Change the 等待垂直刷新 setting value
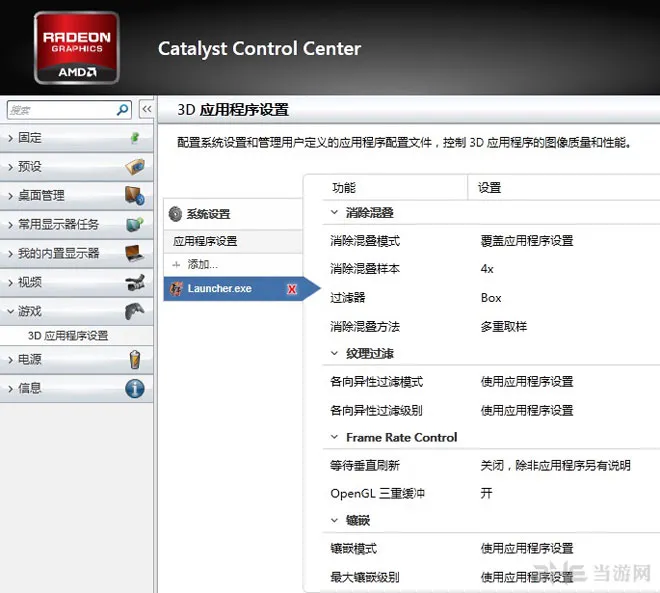This screenshot has height=593, width=660. [555, 465]
